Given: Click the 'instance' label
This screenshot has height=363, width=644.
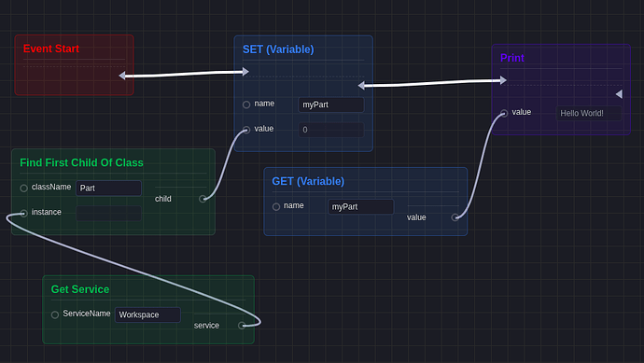Looking at the screenshot, I should click(x=47, y=212).
